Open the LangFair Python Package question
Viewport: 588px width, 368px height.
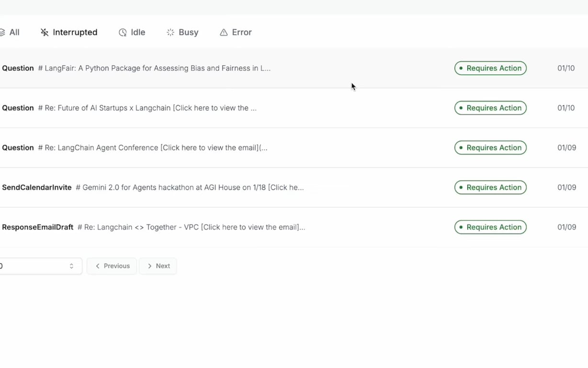pyautogui.click(x=154, y=68)
